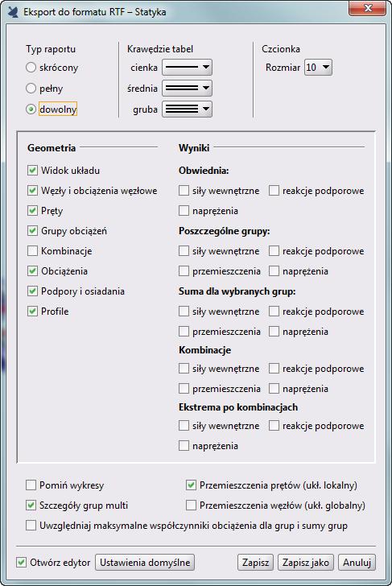Open the średnia line style dropdown

point(187,89)
